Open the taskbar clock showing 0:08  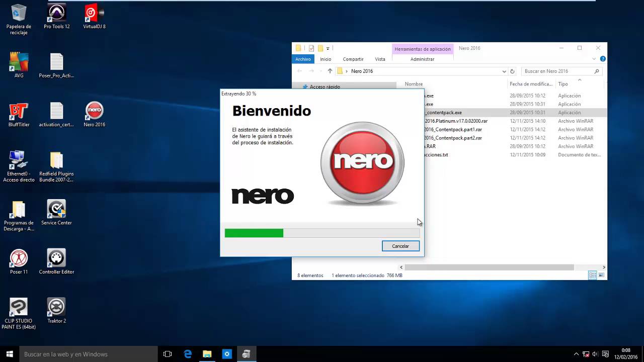pos(625,354)
